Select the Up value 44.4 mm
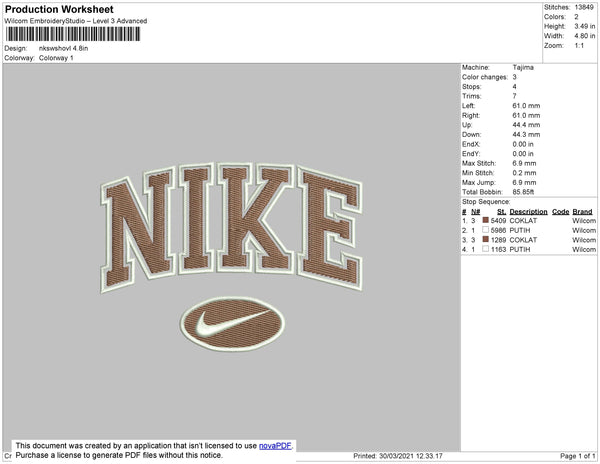Screen dimensions: 600x464 click(x=526, y=125)
